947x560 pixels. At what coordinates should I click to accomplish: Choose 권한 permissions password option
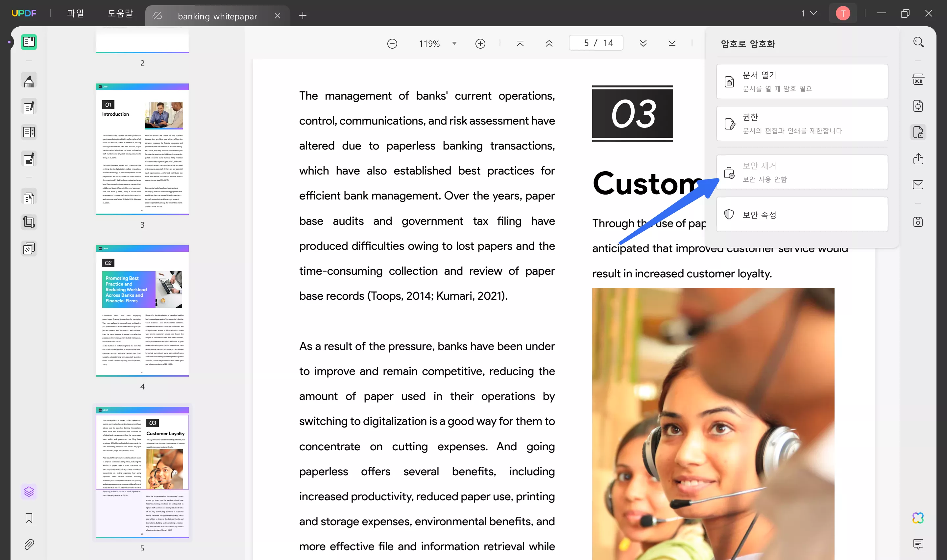(x=802, y=123)
